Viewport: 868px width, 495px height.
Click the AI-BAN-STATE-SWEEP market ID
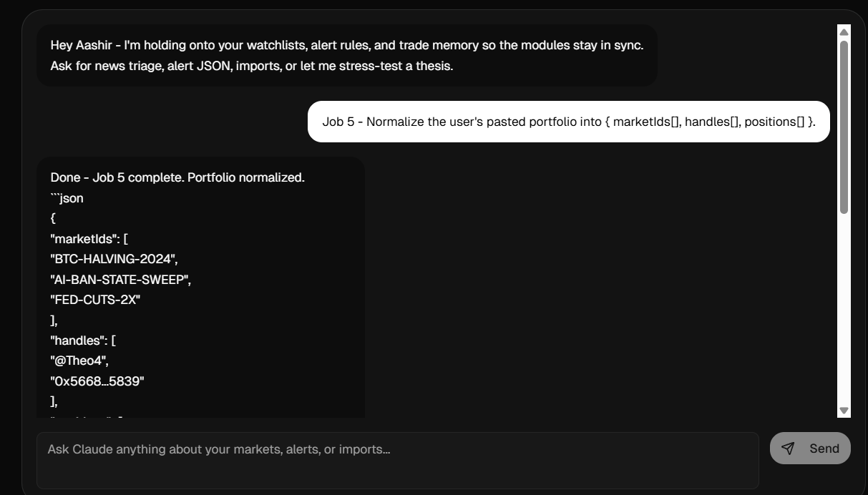[x=120, y=280]
